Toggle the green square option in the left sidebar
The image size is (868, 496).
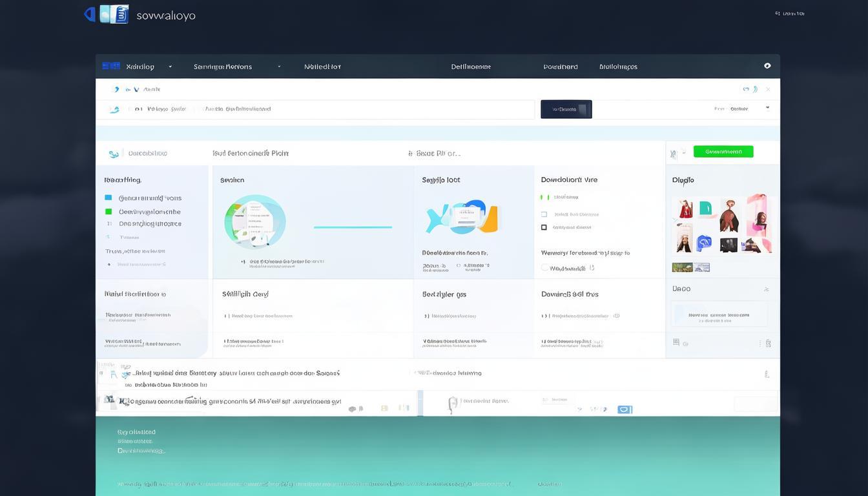tap(108, 211)
